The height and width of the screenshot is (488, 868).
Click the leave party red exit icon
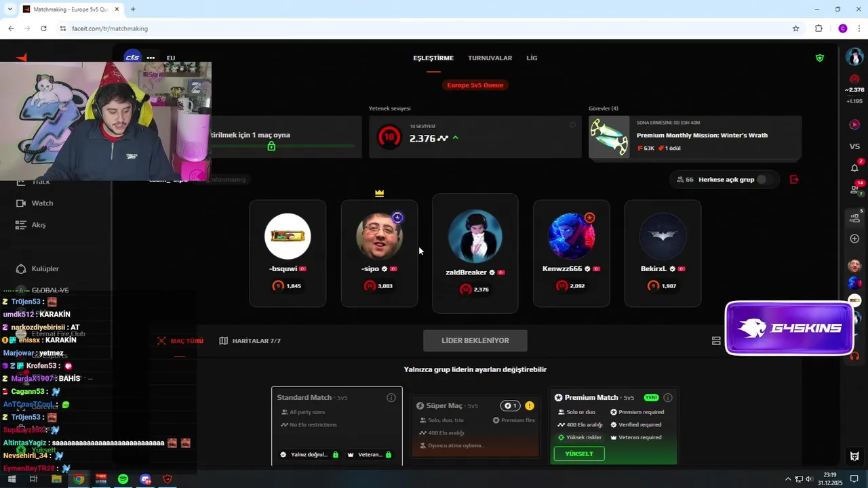pos(794,180)
